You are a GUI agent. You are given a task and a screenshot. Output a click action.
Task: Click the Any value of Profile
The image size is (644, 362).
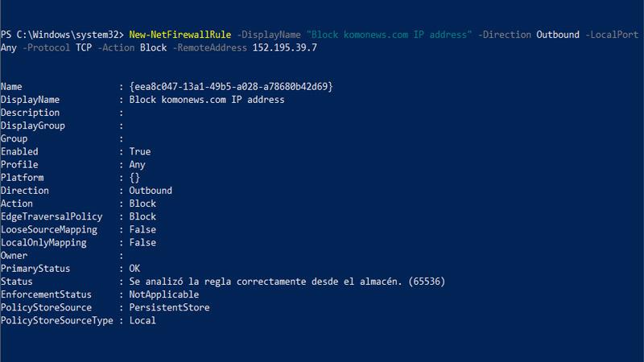[x=138, y=165]
